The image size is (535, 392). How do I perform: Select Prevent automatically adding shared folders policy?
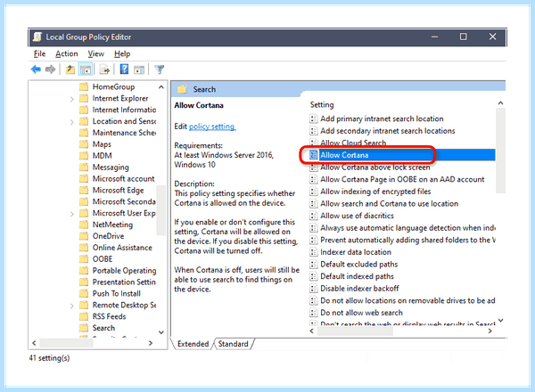[x=407, y=240]
